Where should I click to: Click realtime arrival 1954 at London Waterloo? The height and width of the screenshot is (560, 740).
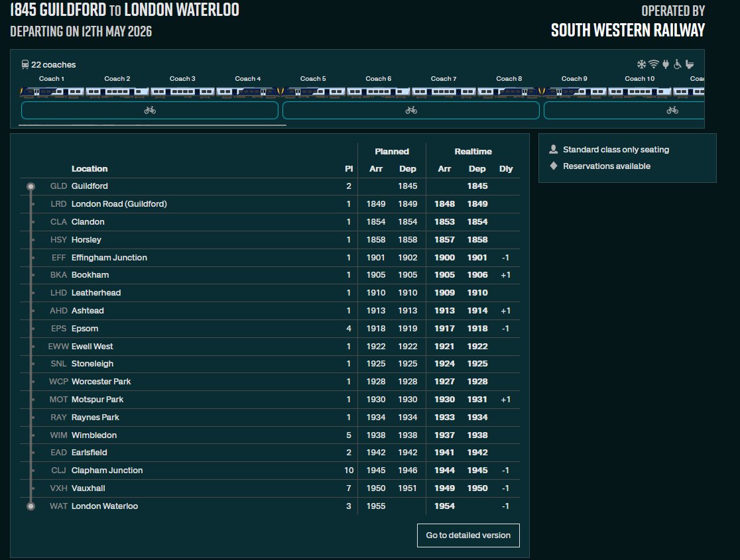pos(444,506)
